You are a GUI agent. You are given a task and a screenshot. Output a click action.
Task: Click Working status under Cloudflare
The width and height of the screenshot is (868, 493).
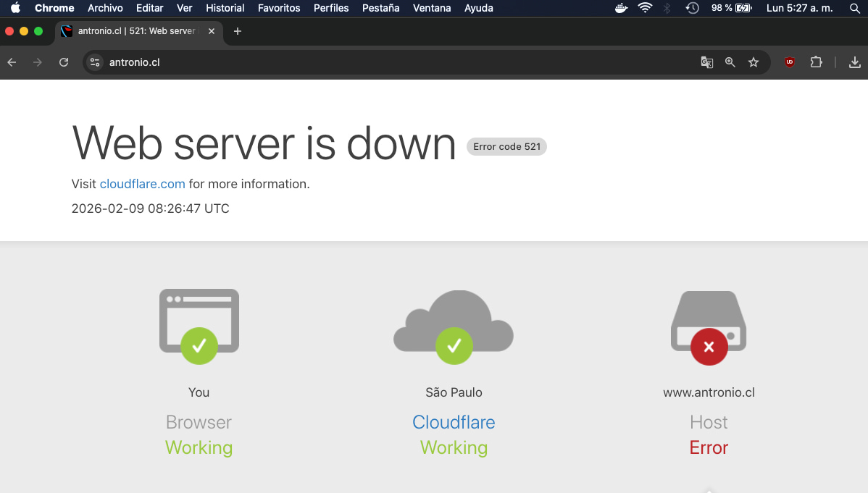coord(454,447)
